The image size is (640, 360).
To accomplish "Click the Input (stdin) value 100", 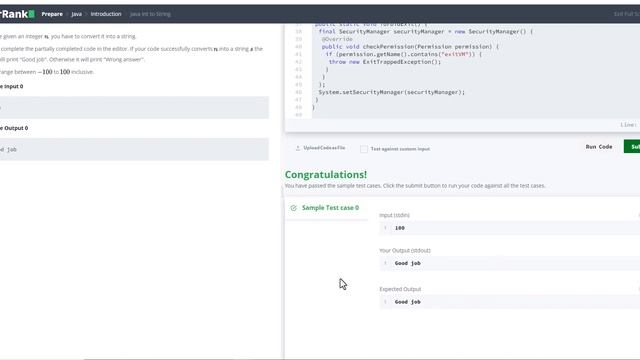I will [400, 228].
